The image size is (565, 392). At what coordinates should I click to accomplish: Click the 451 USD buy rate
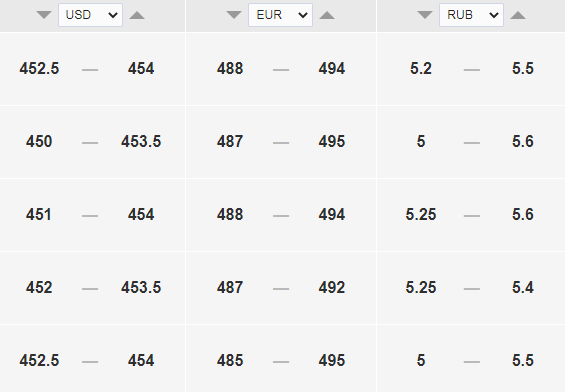click(39, 214)
